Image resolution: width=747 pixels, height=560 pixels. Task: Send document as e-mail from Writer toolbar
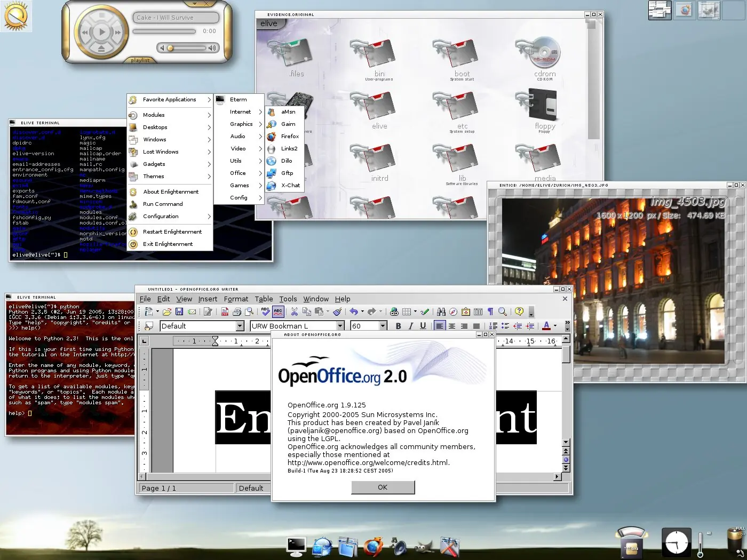point(192,311)
